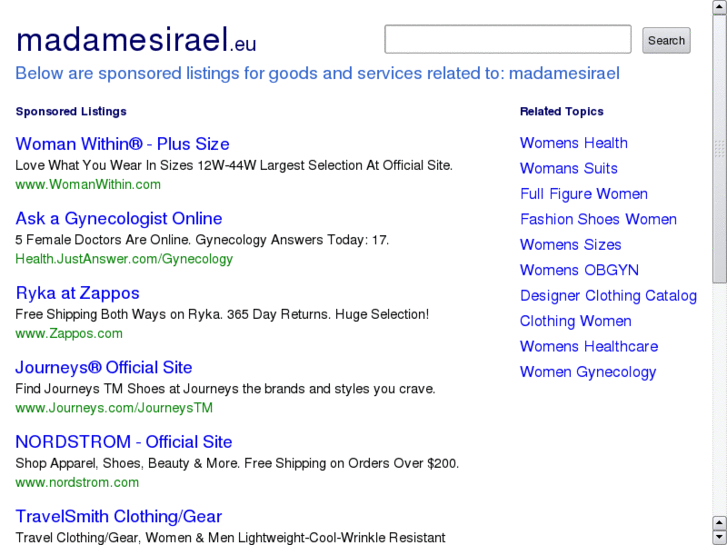Open NORDSTROM - Official Site listing

pos(124,442)
